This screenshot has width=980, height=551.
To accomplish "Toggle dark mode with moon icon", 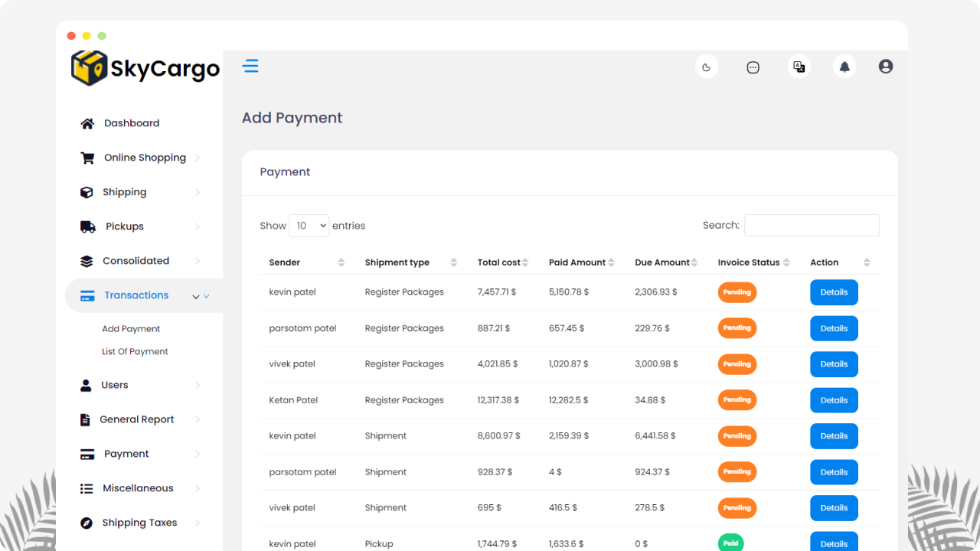I will point(706,67).
